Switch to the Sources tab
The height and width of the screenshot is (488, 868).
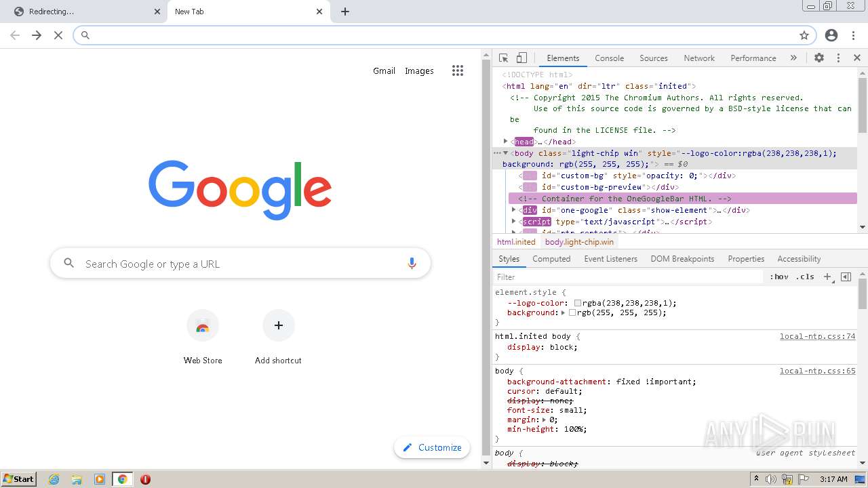654,58
